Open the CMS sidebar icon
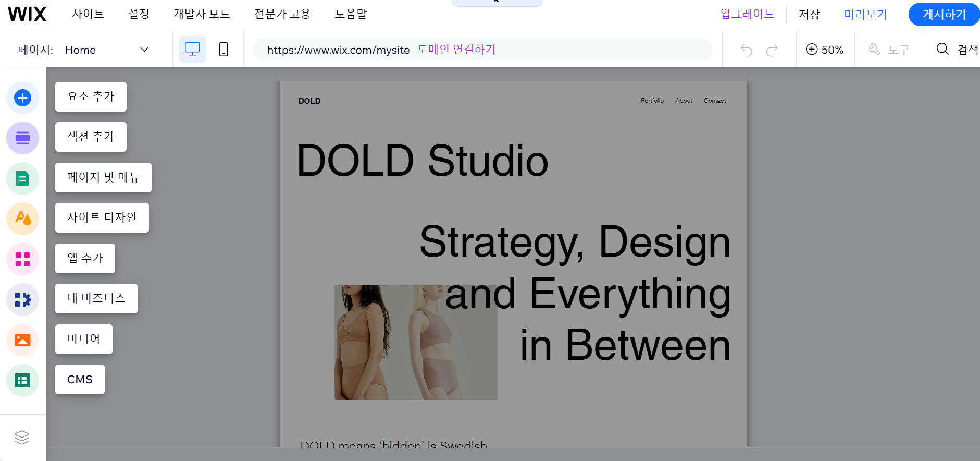 click(x=22, y=380)
